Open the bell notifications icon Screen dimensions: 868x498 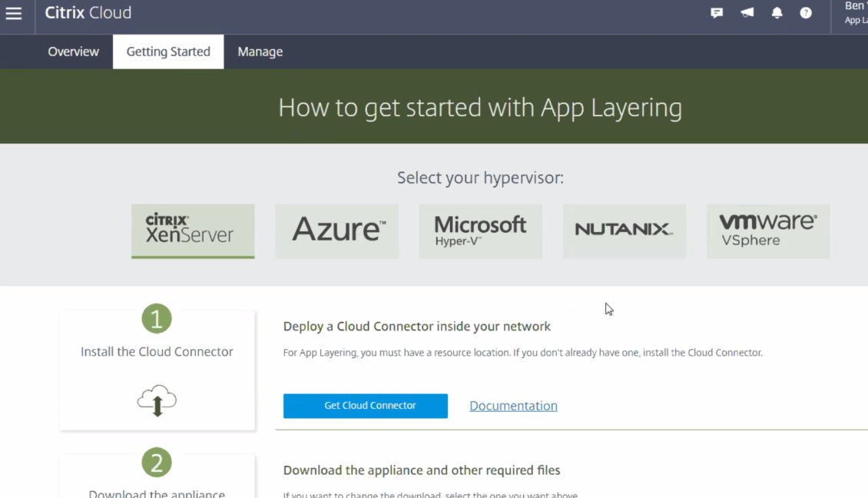[777, 13]
